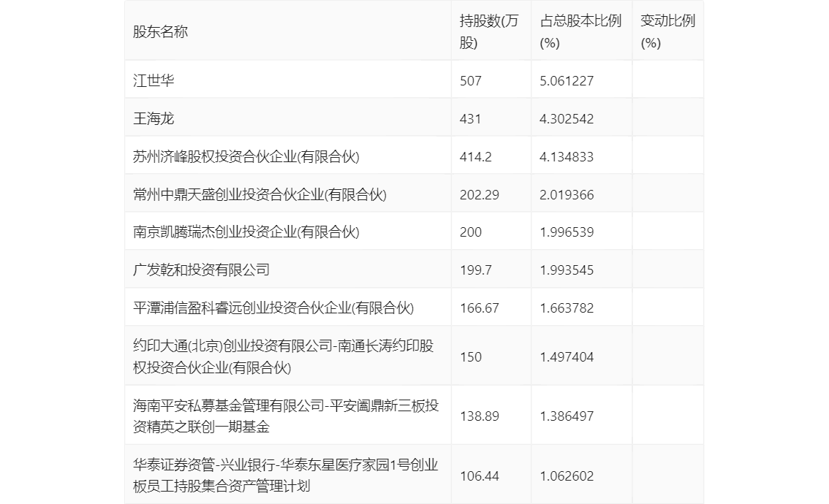Select 海南平安私募基金管理有限公司 name cell

pos(286,416)
